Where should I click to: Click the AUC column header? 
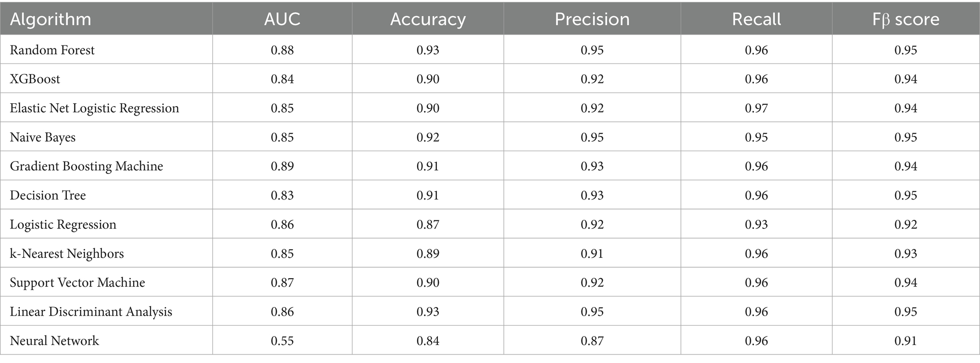tap(282, 19)
